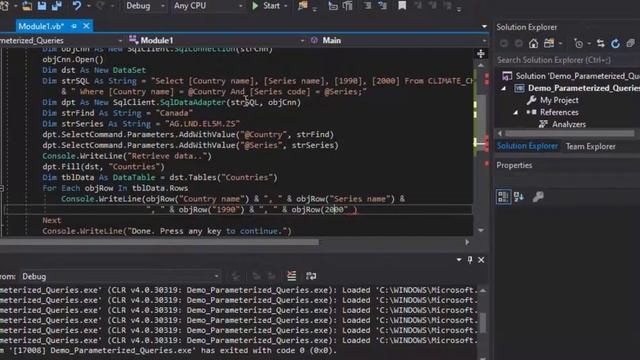Click the toolbar icon just left of Comment Out
Image resolution: width=640 pixels, height=360 pixels.
tap(348, 6)
